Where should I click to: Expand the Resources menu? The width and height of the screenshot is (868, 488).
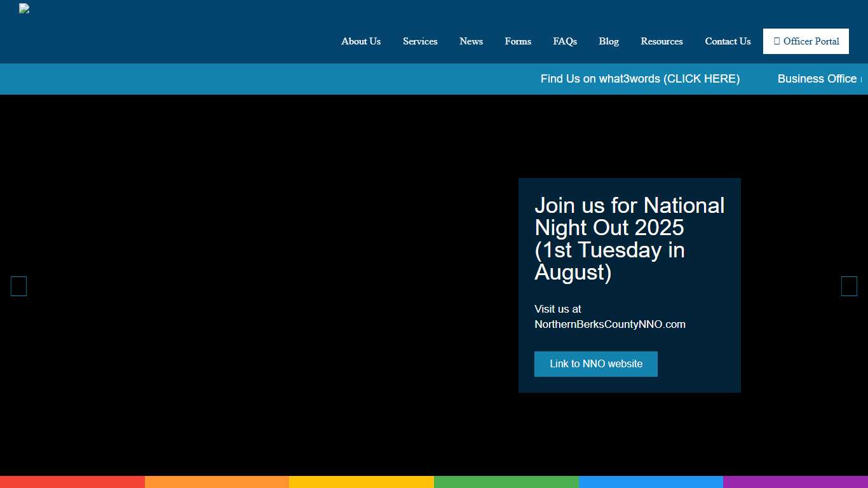point(661,41)
